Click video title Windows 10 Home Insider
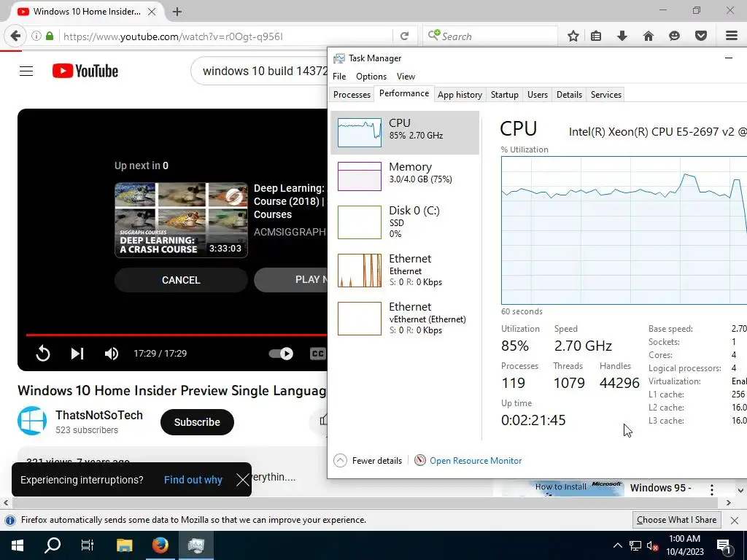 coord(172,391)
